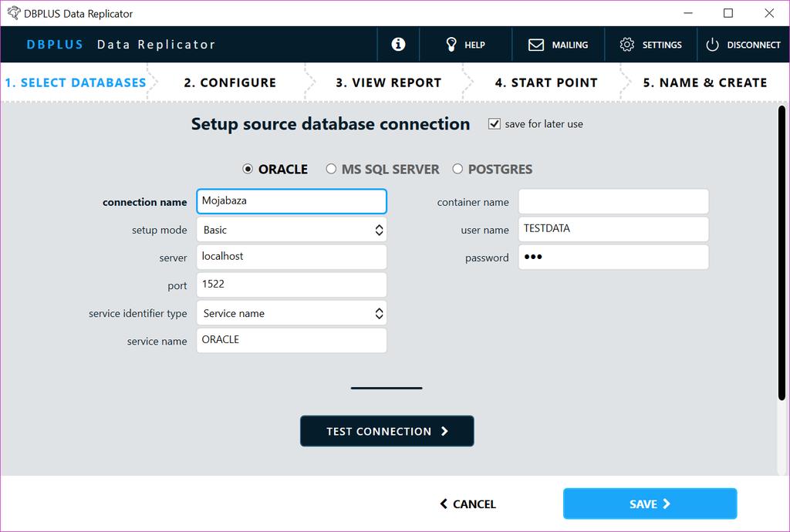Viewport: 790px width, 532px height.
Task: Toggle the save for later use checkbox
Action: [495, 124]
